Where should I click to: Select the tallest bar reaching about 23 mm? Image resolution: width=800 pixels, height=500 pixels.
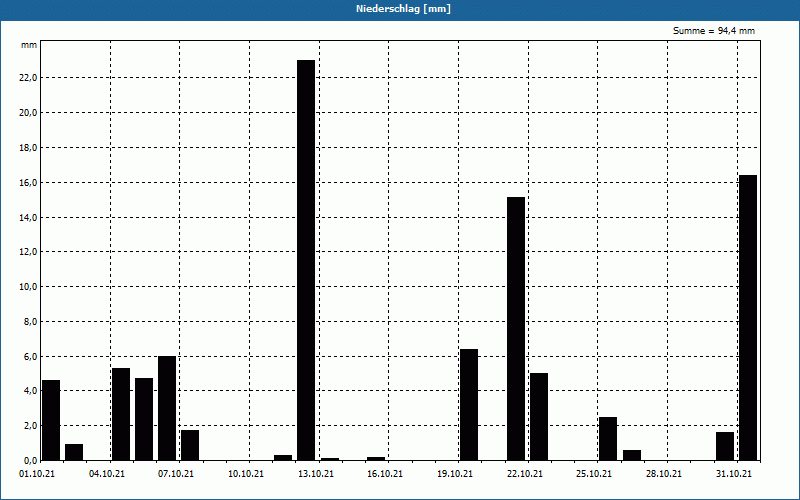click(x=306, y=260)
